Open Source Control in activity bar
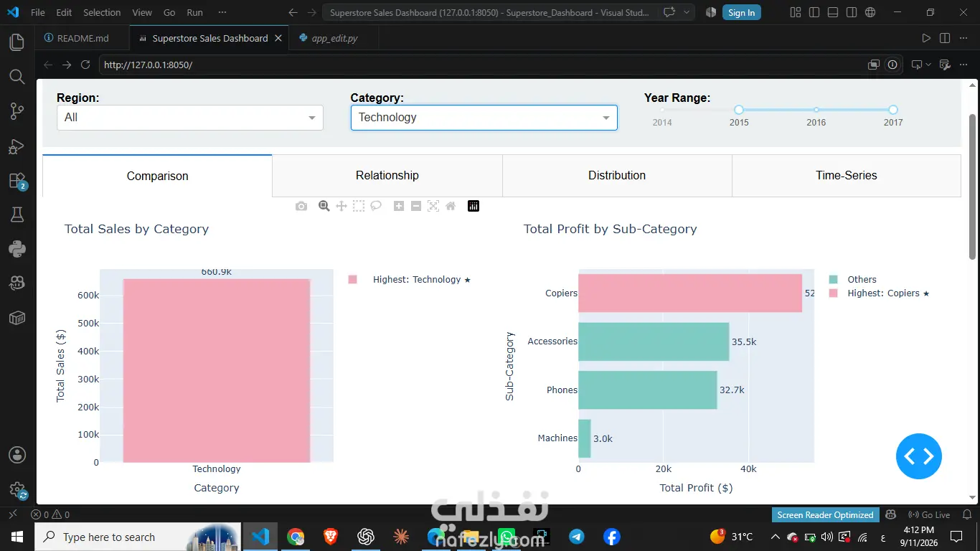 click(17, 111)
